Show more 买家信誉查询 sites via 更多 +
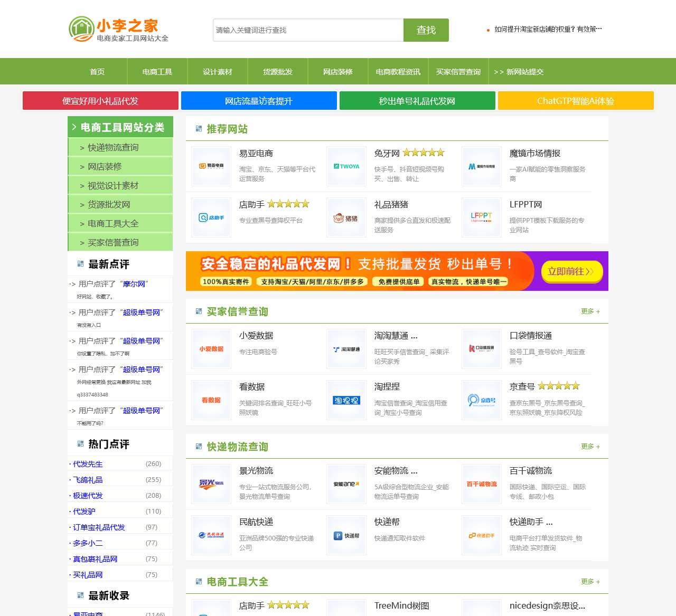Screen dimensions: 676x616 (x=590, y=311)
